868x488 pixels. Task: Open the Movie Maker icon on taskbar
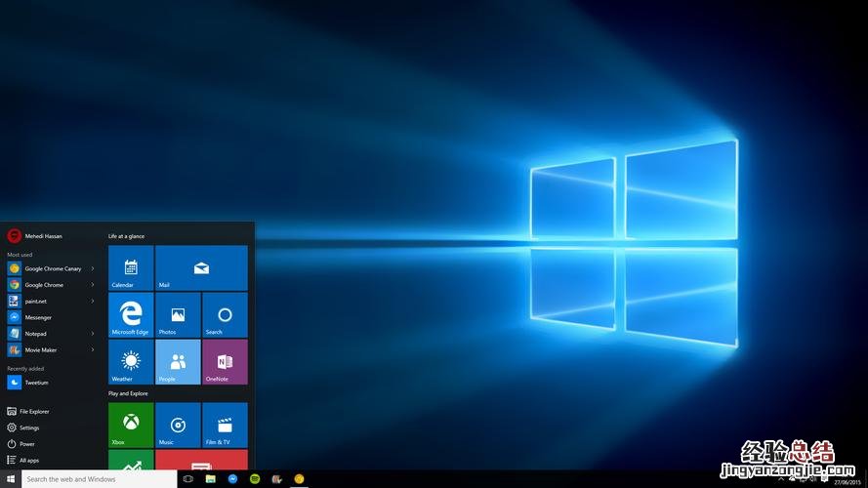276,479
